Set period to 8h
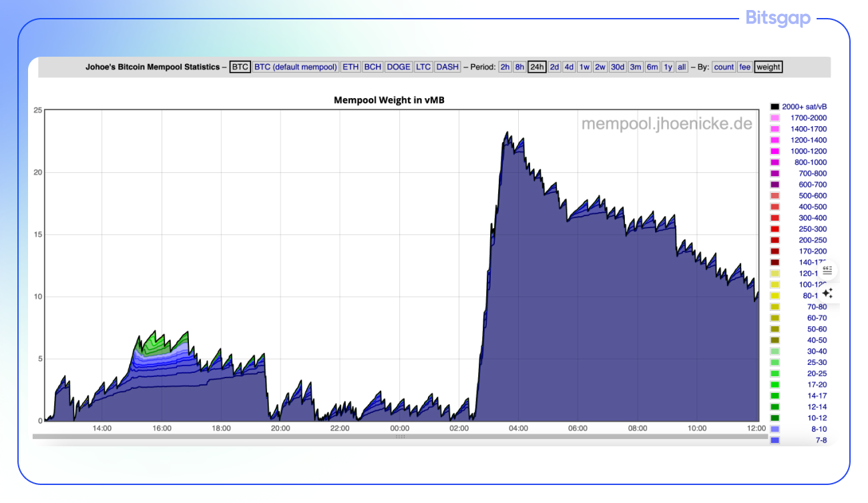 [519, 67]
